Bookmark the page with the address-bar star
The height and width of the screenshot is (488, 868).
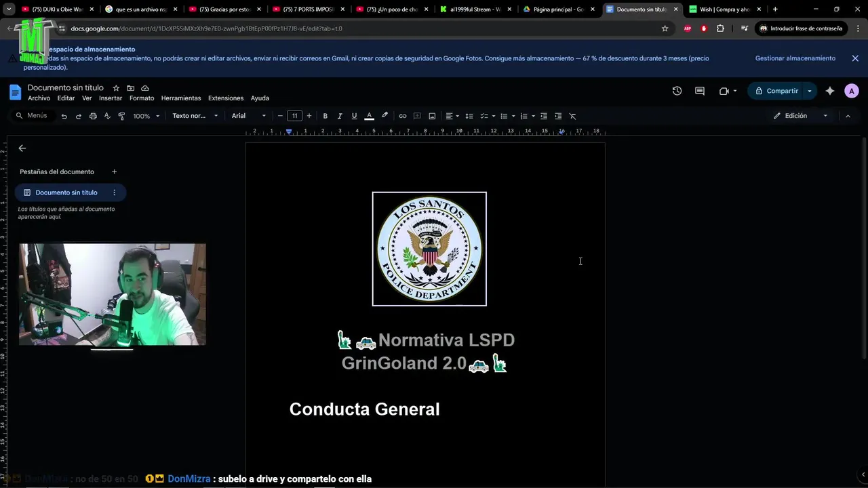click(665, 28)
